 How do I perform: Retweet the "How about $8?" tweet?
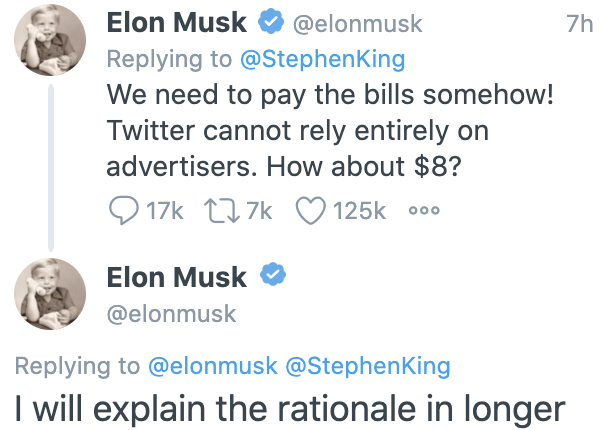219,211
